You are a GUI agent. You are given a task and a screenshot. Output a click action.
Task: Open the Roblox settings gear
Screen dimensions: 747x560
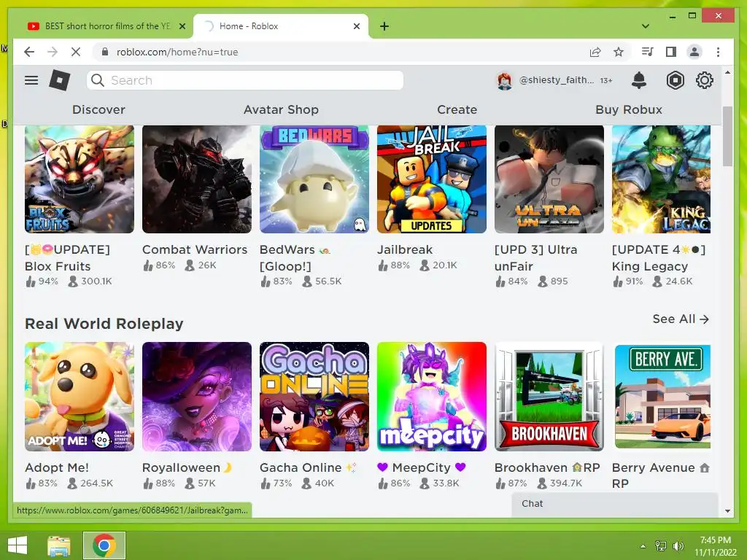pyautogui.click(x=704, y=80)
